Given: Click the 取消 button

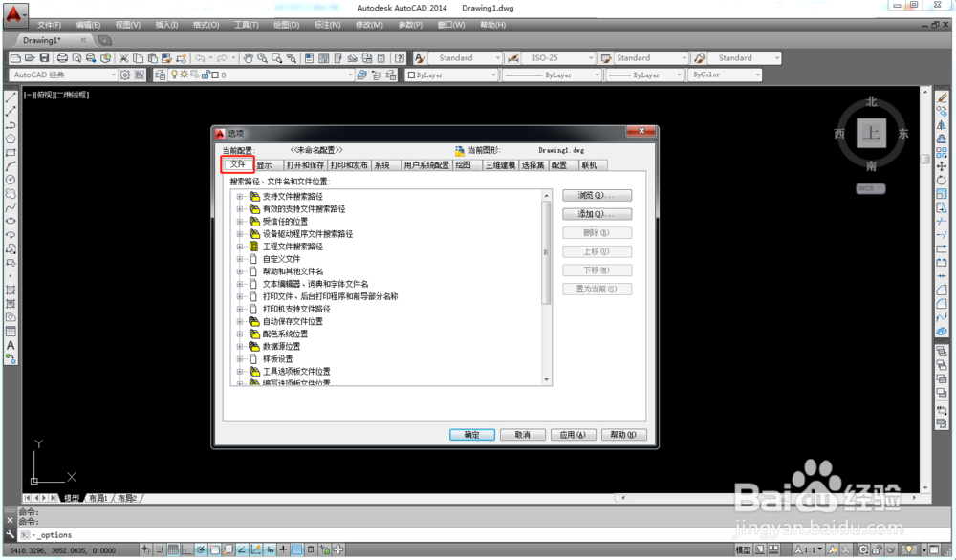Looking at the screenshot, I should pos(523,435).
